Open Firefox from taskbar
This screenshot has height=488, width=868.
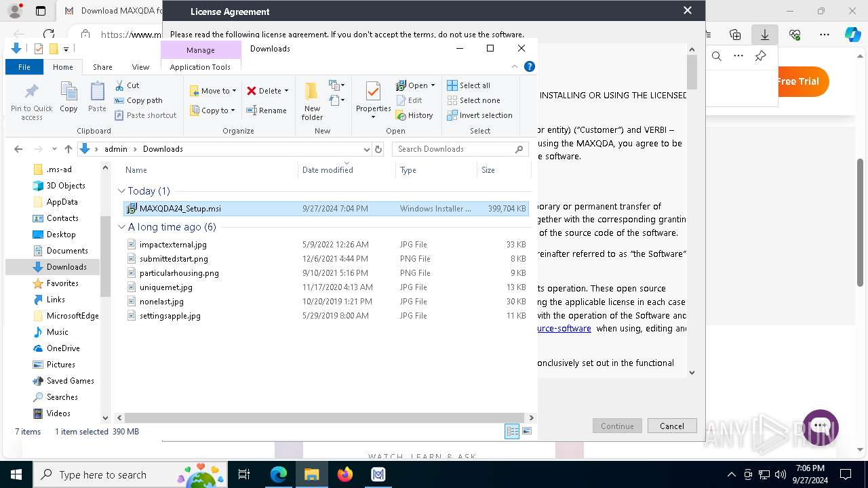pyautogui.click(x=345, y=474)
